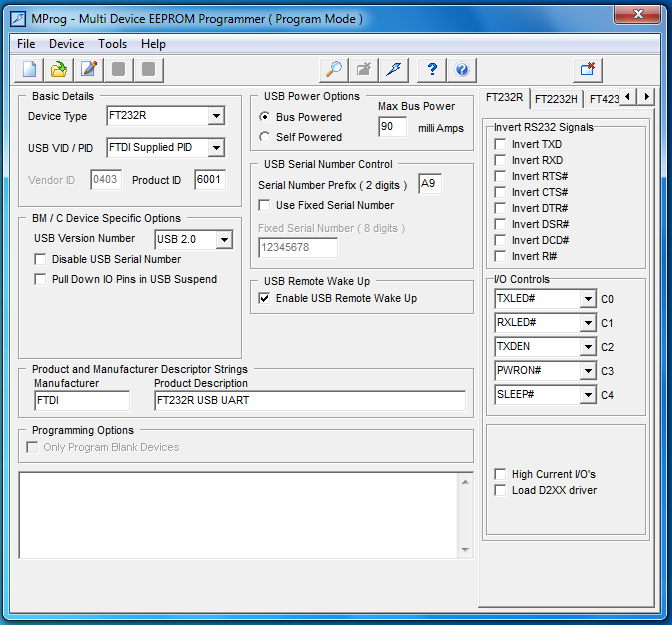Viewport: 672px width, 625px height.
Task: Click the Product Description text field
Action: tap(310, 400)
